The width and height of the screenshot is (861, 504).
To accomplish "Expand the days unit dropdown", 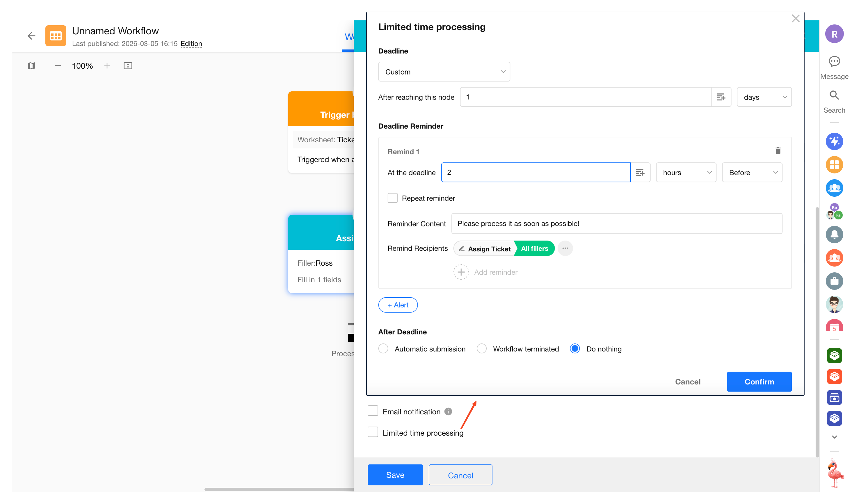I will pyautogui.click(x=764, y=97).
